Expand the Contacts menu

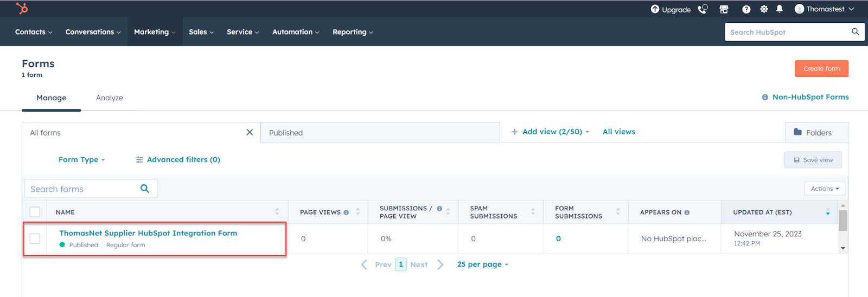(x=34, y=32)
